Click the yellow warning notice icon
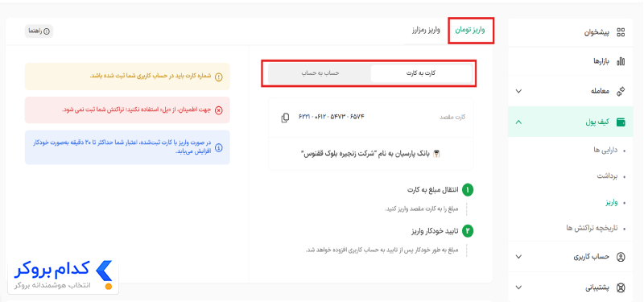Screen dimensions: 644x302 click(219, 77)
